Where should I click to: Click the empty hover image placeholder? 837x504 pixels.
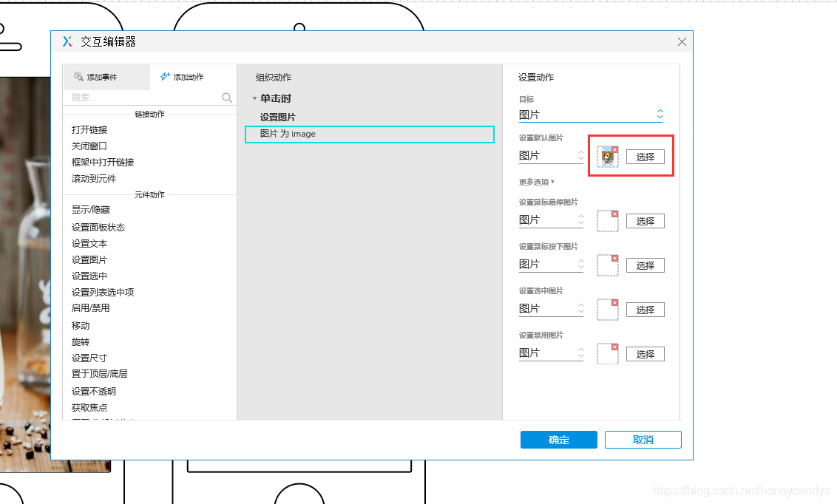point(607,222)
